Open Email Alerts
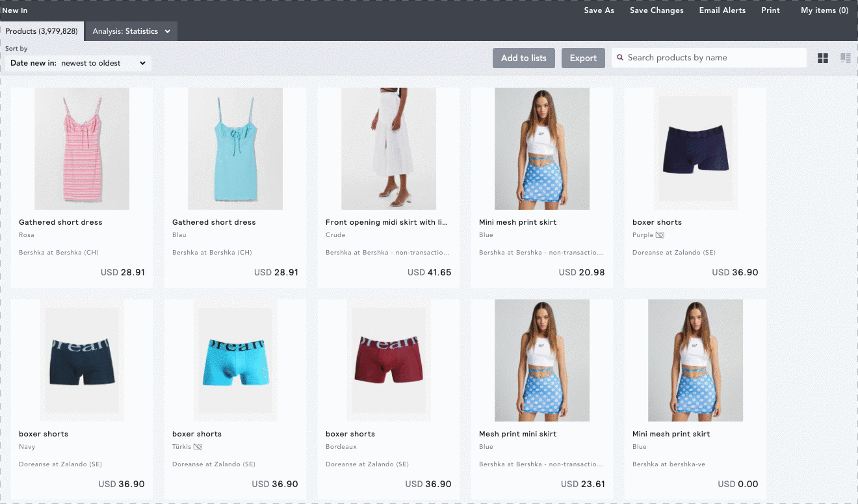The height and width of the screenshot is (504, 858). coord(722,10)
